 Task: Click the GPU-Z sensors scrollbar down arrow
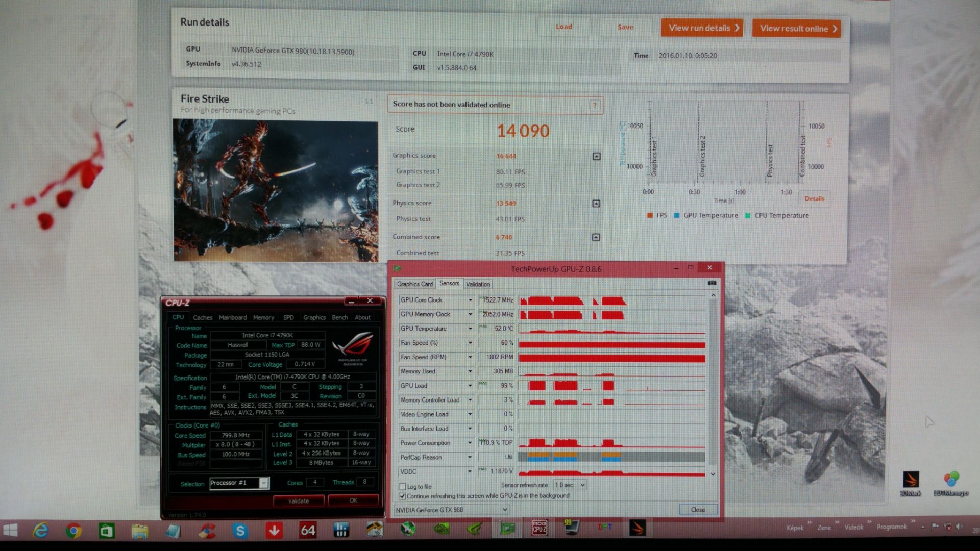tap(713, 474)
